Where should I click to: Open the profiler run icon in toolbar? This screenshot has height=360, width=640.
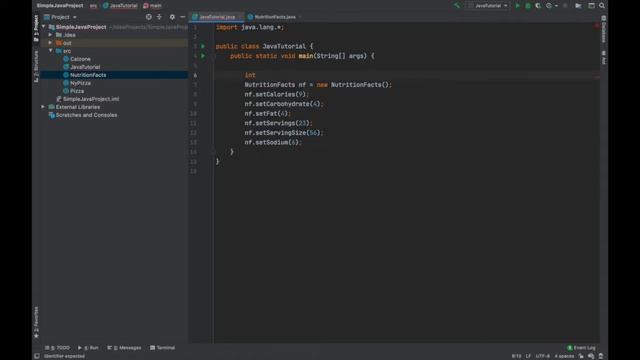coord(549,6)
